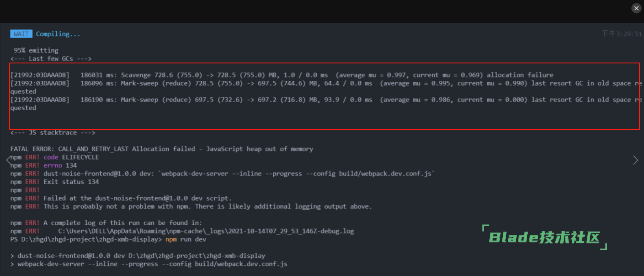Close the image viewer with the X button

pyautogui.click(x=636, y=8)
